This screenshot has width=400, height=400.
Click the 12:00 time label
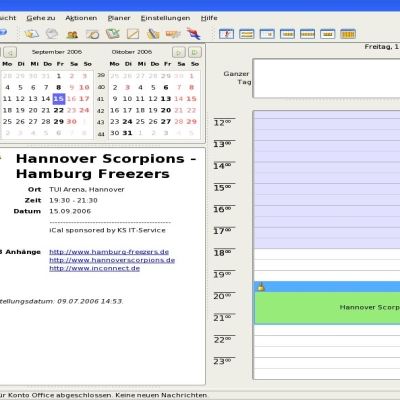click(x=222, y=123)
